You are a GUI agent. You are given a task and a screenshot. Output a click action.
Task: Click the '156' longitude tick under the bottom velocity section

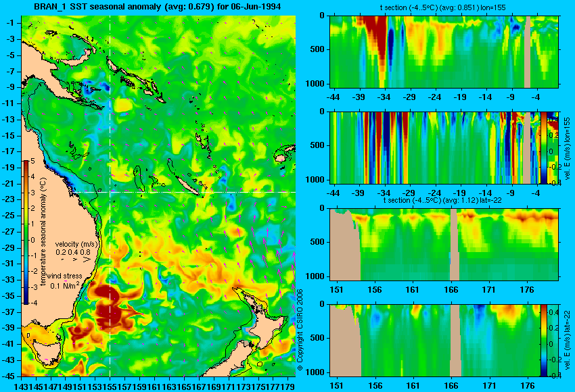375,386
